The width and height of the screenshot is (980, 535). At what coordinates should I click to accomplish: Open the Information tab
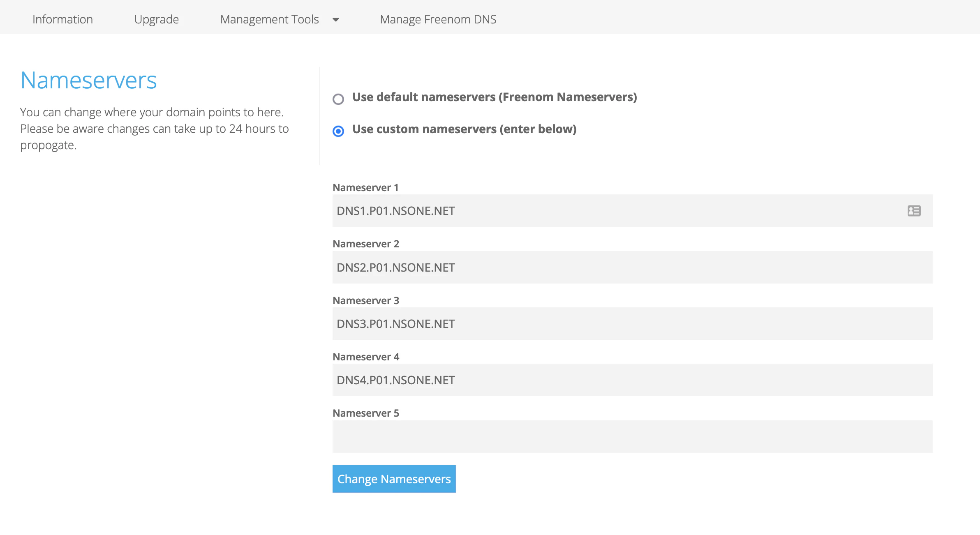point(62,19)
